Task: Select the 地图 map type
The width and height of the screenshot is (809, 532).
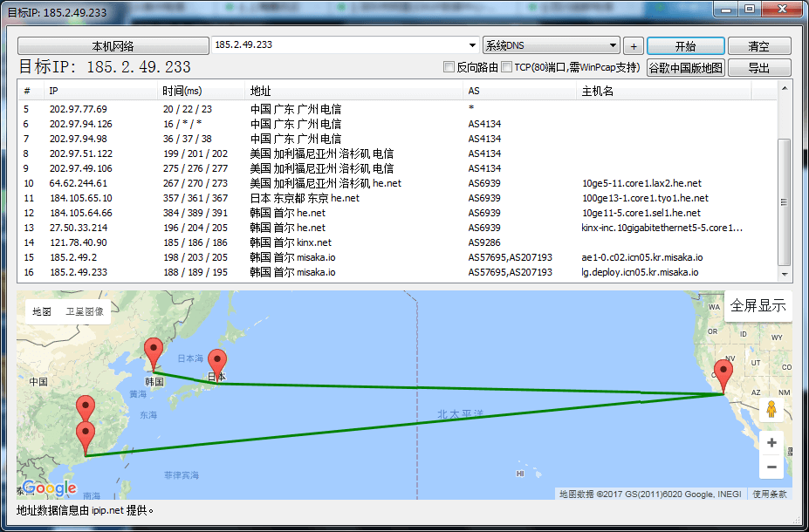Action: tap(42, 311)
